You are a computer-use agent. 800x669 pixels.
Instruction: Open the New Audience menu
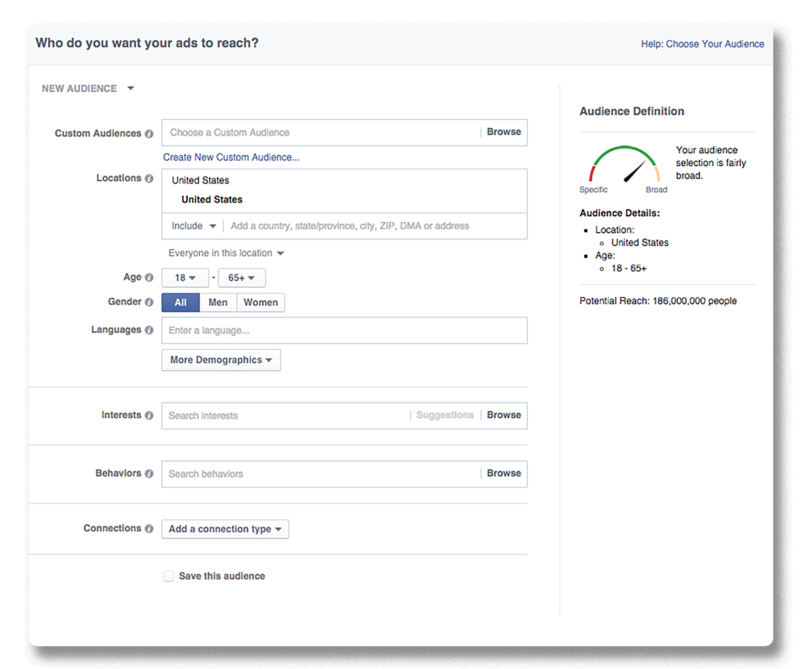[88, 88]
